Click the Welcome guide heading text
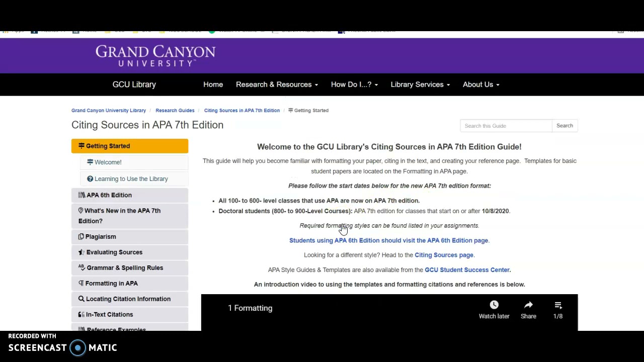This screenshot has height=362, width=644. point(389,147)
